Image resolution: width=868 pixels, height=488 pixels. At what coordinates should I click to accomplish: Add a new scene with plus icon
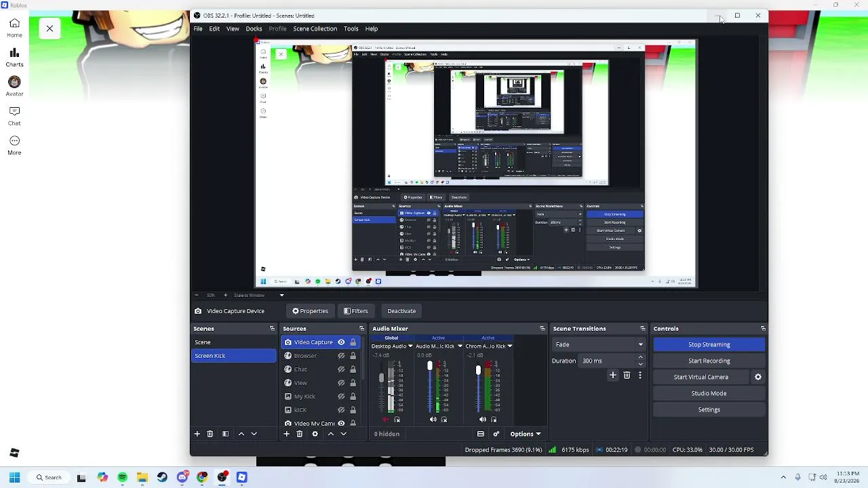coord(197,434)
